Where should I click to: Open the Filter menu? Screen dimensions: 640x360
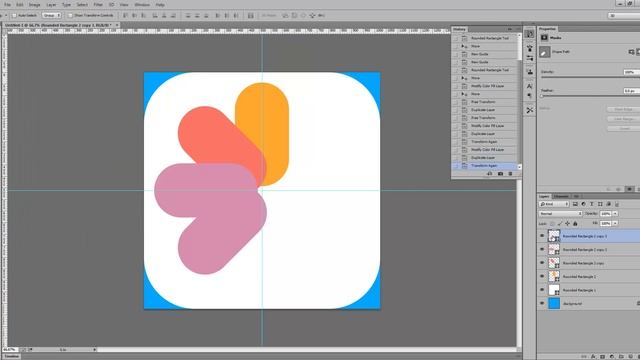pyautogui.click(x=98, y=5)
